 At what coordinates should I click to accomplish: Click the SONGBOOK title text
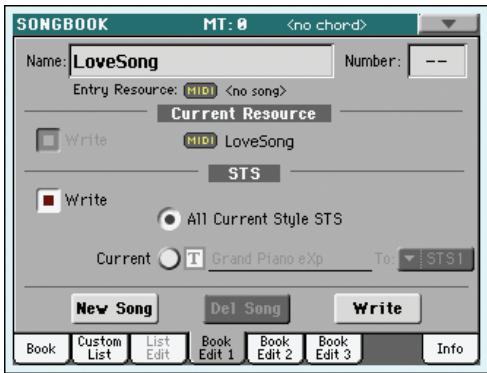[x=63, y=24]
